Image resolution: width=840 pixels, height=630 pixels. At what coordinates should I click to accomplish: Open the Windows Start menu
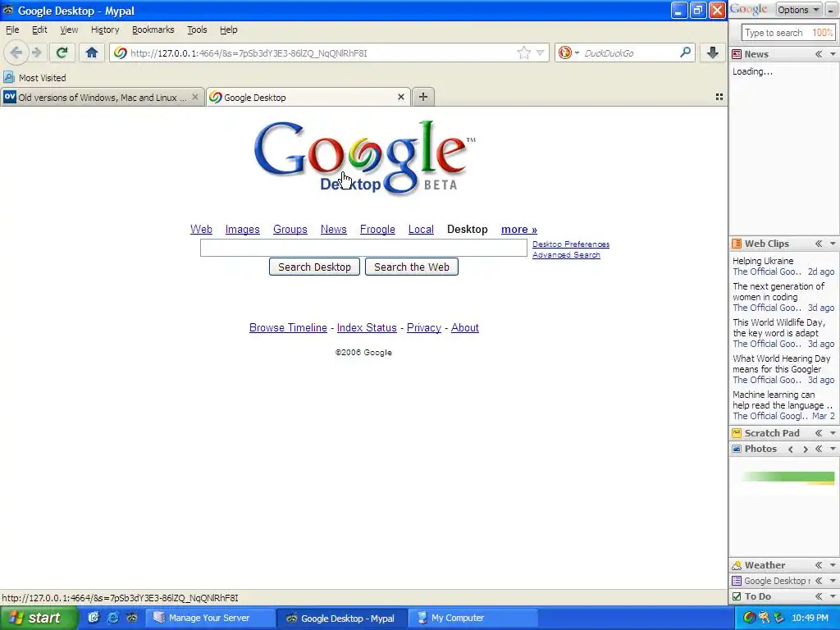[x=38, y=618]
